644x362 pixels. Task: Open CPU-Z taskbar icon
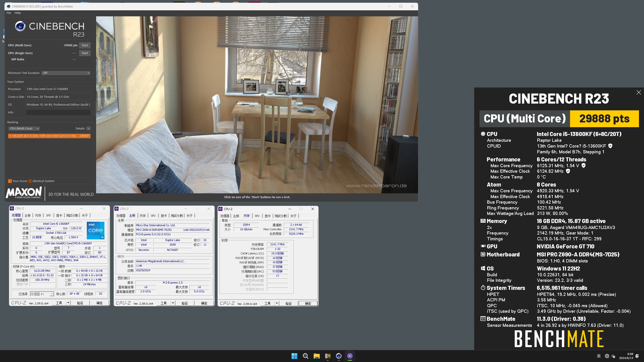(x=350, y=356)
